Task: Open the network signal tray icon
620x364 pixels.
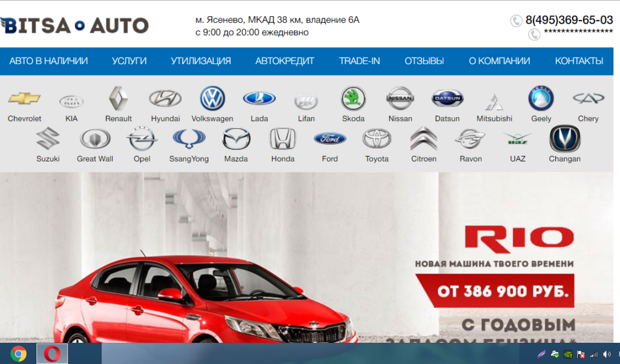Action: (x=594, y=354)
